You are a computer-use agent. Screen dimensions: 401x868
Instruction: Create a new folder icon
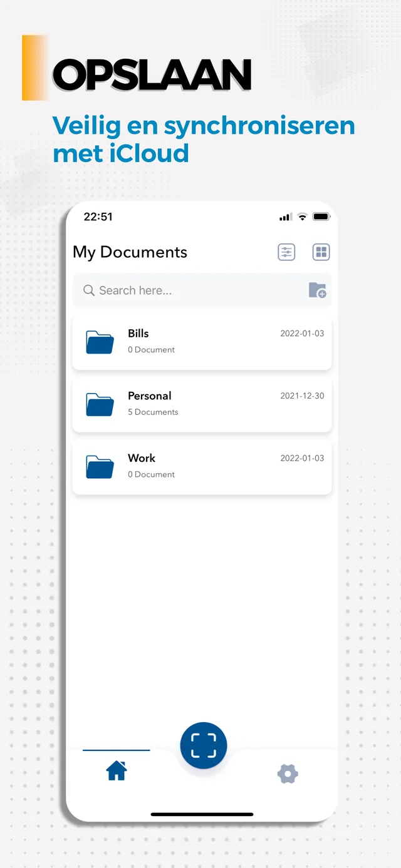tap(318, 290)
